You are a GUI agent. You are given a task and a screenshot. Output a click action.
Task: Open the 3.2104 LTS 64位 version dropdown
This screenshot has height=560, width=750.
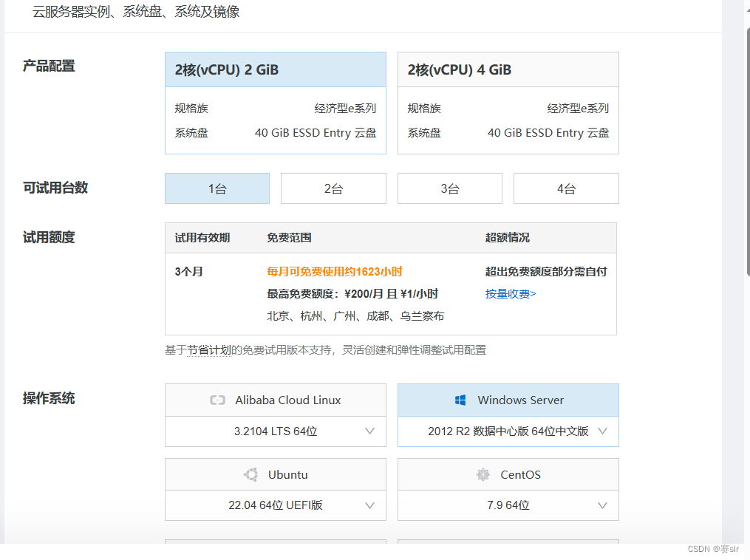pyautogui.click(x=275, y=431)
